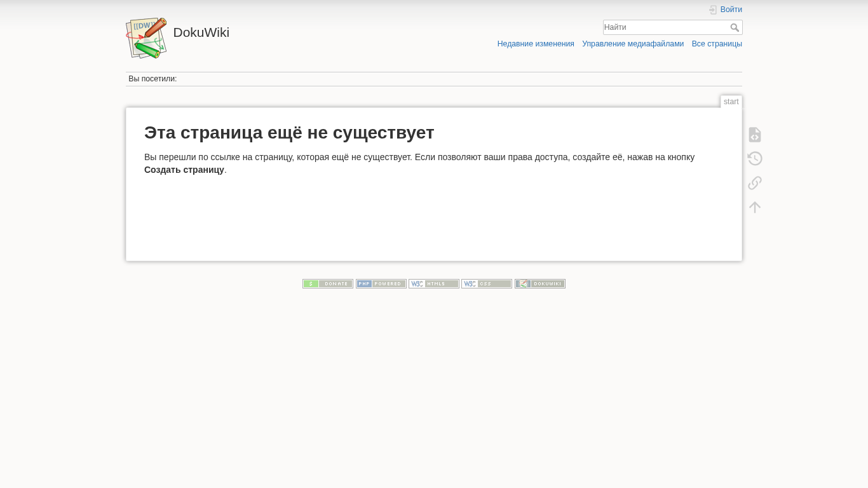This screenshot has width=868, height=488.
Task: Click the bold Создать страницу text
Action: coord(184,170)
